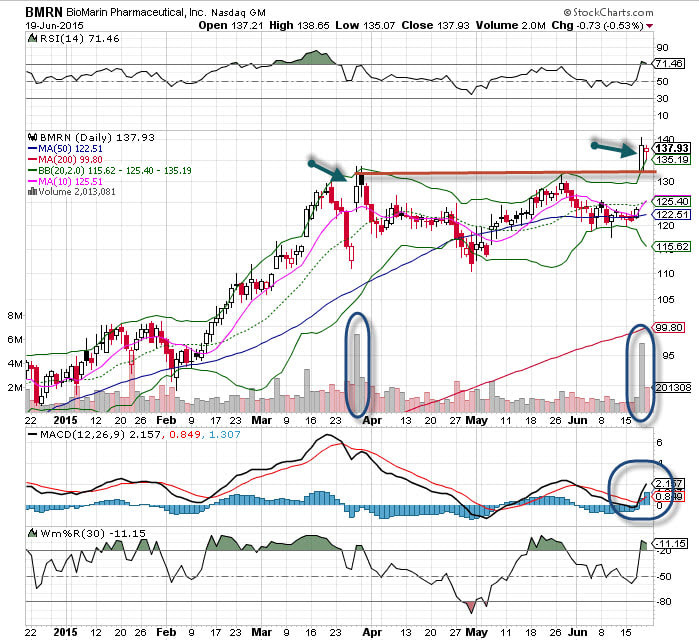The height and width of the screenshot is (644, 699).
Task: Click the RSI(14) 71.46 legend label
Action: (x=80, y=39)
